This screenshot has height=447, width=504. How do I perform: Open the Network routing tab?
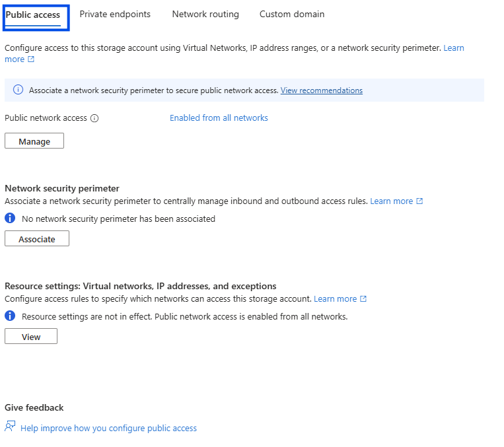coord(205,14)
